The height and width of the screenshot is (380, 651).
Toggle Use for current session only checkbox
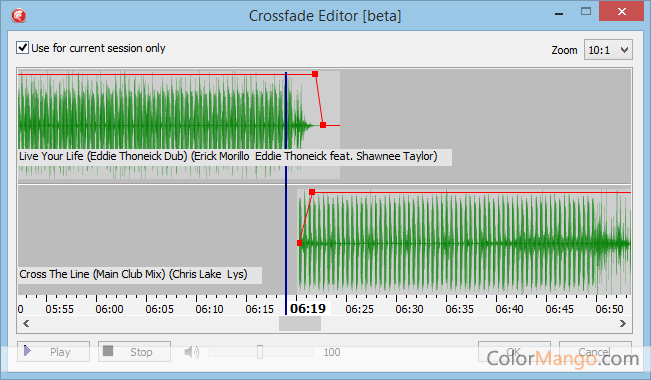tap(22, 48)
